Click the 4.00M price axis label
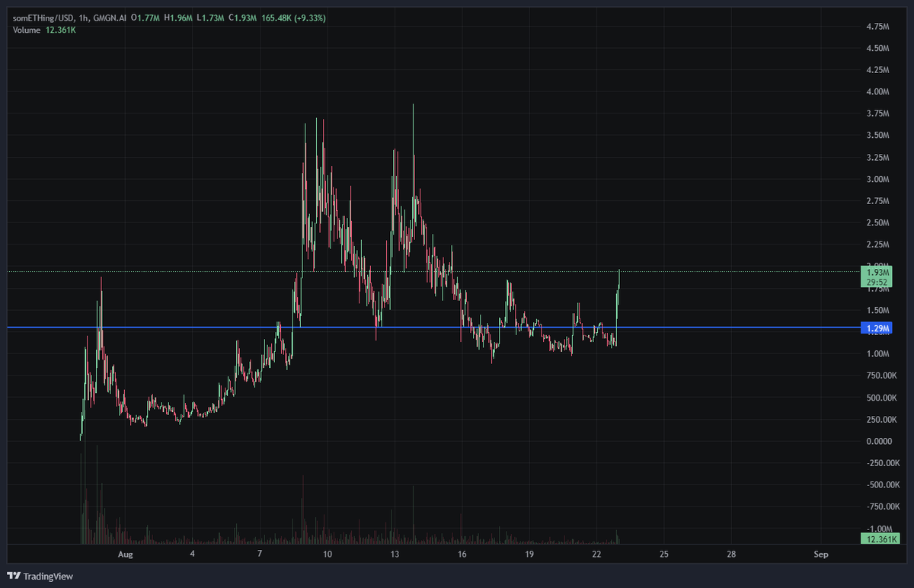This screenshot has width=914, height=588. pos(878,92)
